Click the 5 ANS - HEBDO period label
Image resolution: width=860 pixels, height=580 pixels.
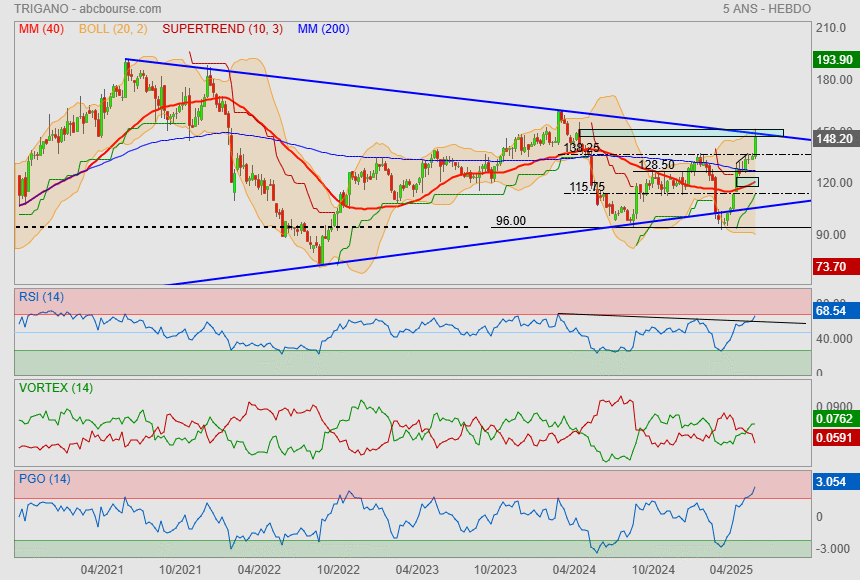pyautogui.click(x=766, y=9)
